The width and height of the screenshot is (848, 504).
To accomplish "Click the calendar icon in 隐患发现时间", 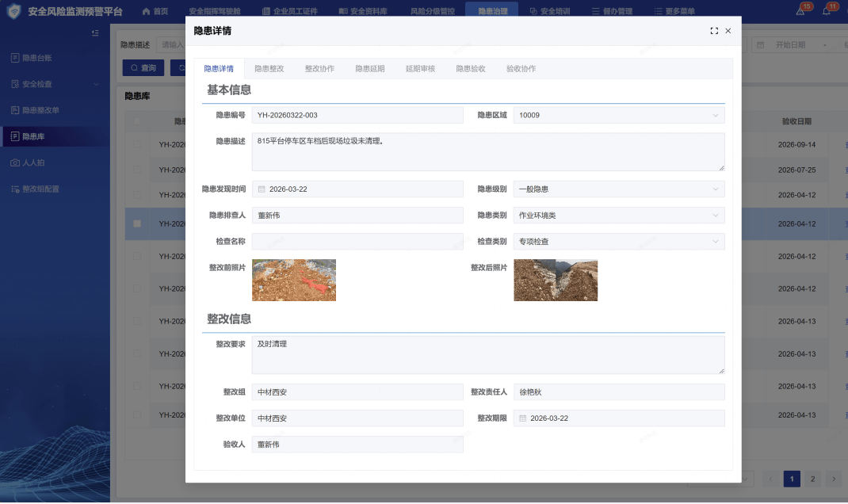I will (x=262, y=189).
